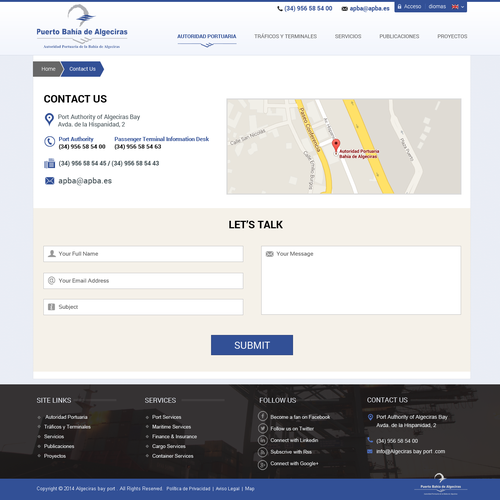Click the RSS circle icon
Screen dimensions: 500x500
pyautogui.click(x=263, y=452)
